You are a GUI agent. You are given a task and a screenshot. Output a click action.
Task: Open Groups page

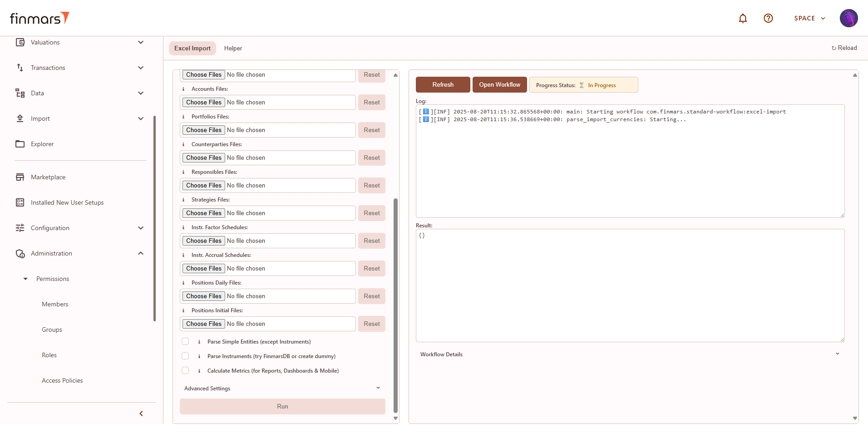52,330
